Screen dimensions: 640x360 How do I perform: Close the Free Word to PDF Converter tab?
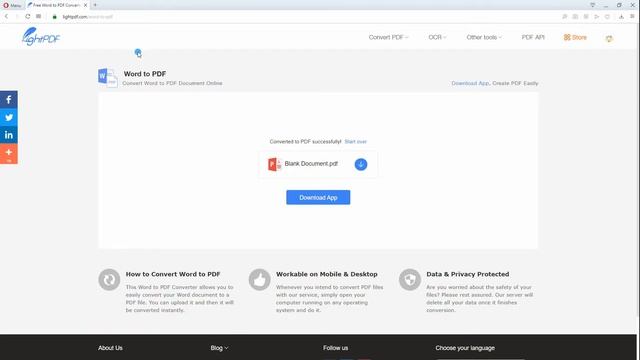pos(85,5)
